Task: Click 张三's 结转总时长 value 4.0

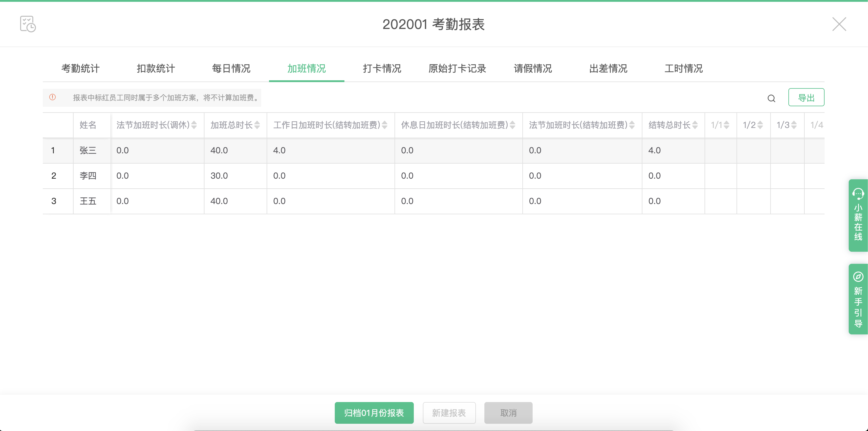Action: pos(654,150)
